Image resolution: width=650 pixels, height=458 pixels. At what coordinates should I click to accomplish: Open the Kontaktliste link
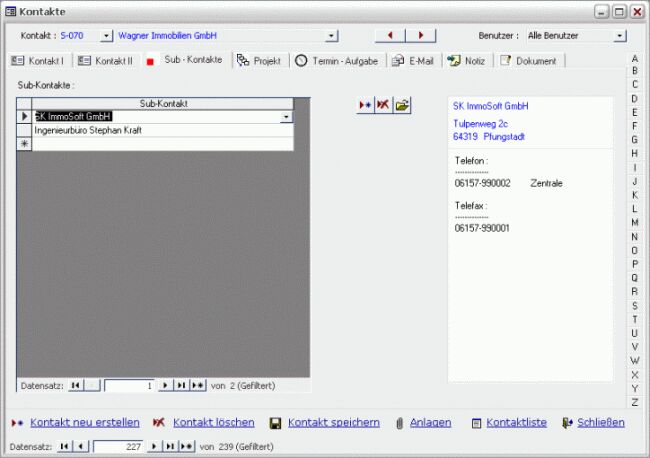pos(516,423)
